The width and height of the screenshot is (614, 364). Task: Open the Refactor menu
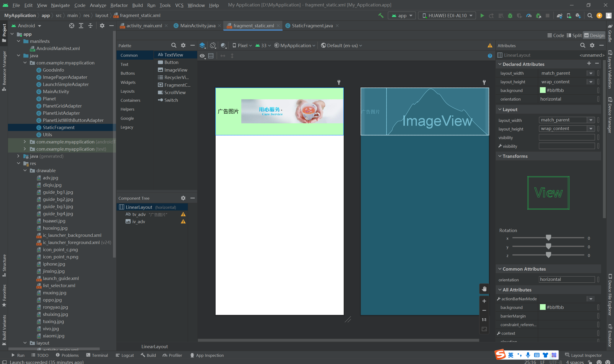[119, 5]
